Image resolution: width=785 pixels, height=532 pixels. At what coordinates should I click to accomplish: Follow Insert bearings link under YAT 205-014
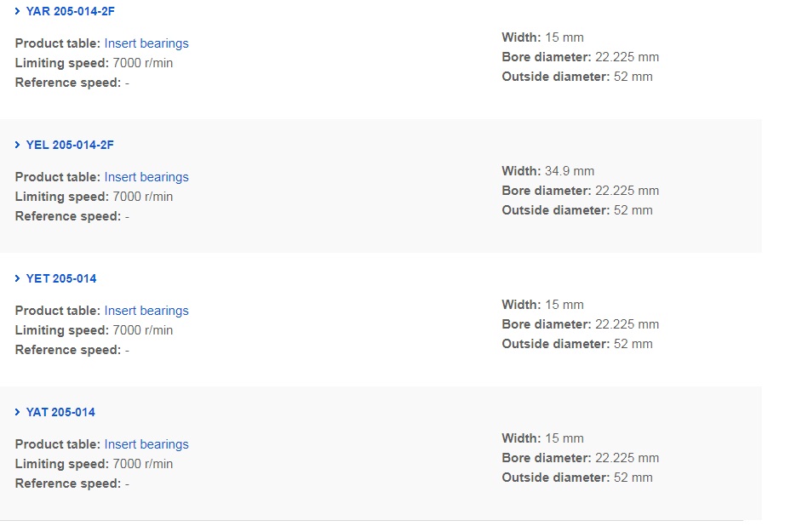(x=146, y=444)
